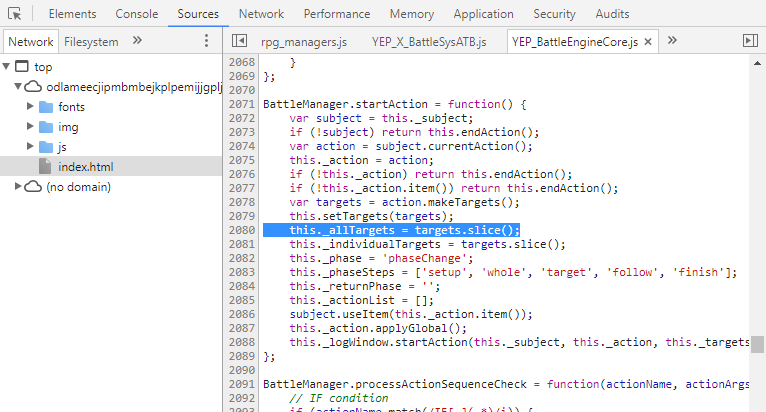Viewport: 766px width, 412px height.
Task: Select the js folder
Action: [x=62, y=147]
